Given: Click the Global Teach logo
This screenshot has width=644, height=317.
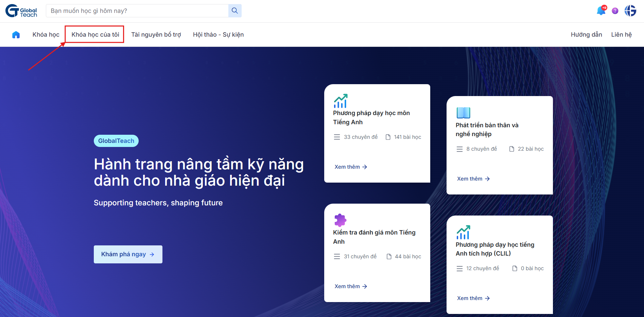Looking at the screenshot, I should (21, 11).
